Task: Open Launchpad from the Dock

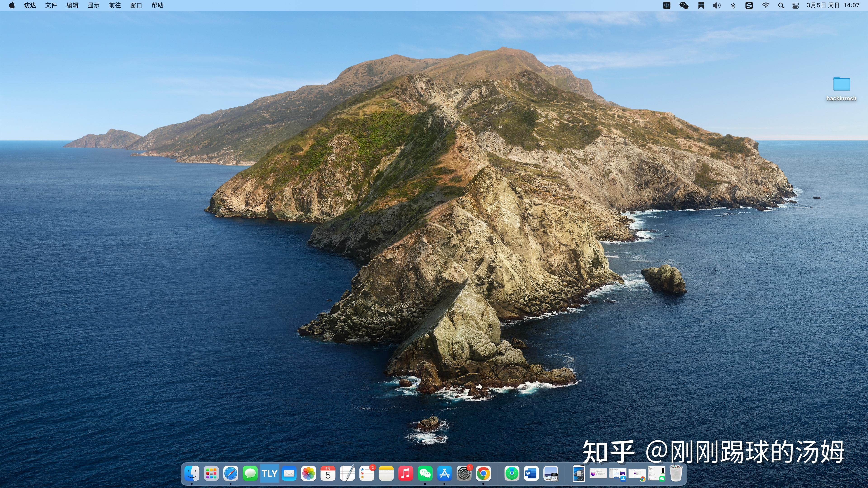Action: [211, 474]
